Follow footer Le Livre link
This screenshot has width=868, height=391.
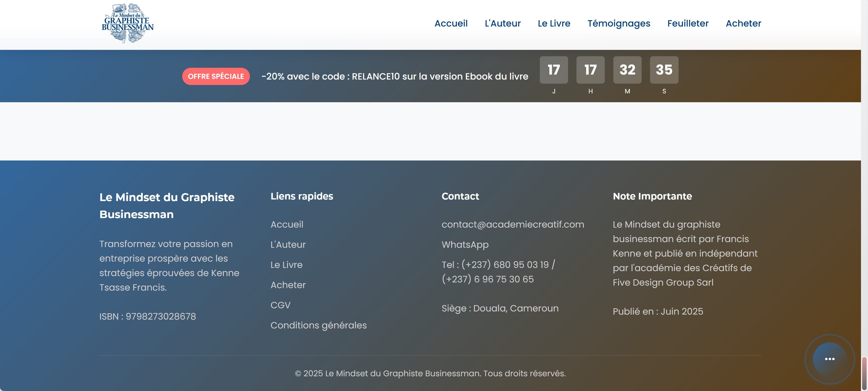[286, 265]
